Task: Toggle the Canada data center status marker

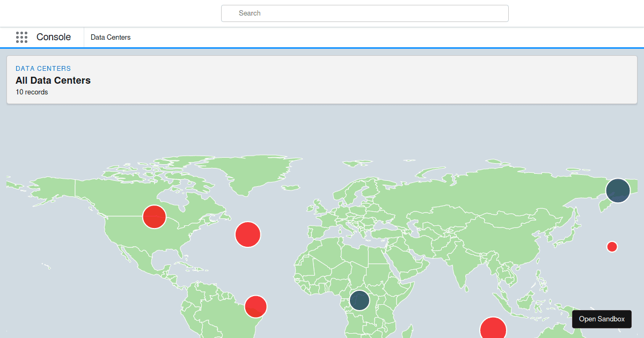Action: pyautogui.click(x=155, y=217)
